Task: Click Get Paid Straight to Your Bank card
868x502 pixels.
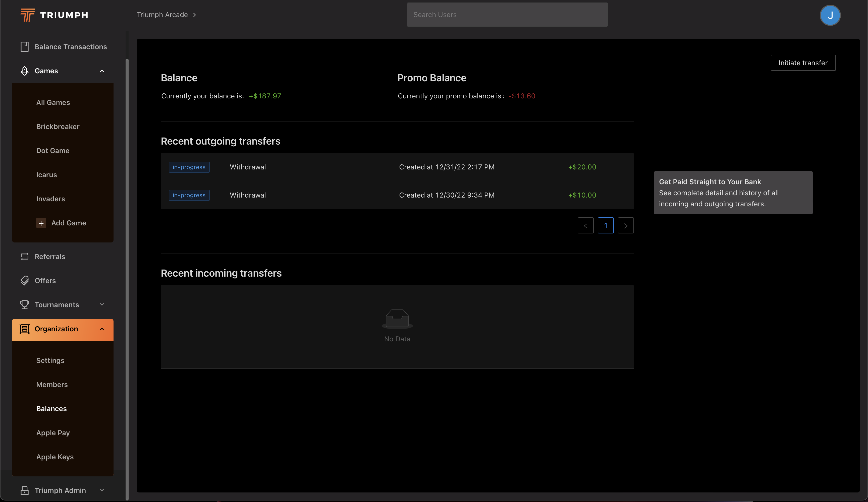Action: (733, 193)
